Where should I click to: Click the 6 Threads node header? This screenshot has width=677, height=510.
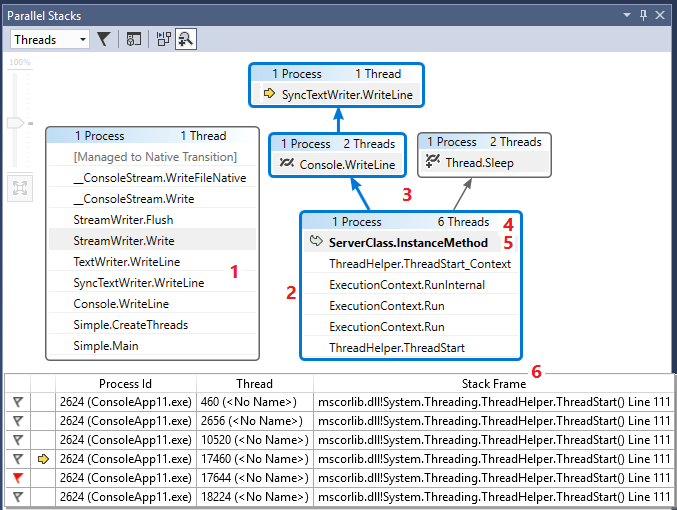pos(410,222)
